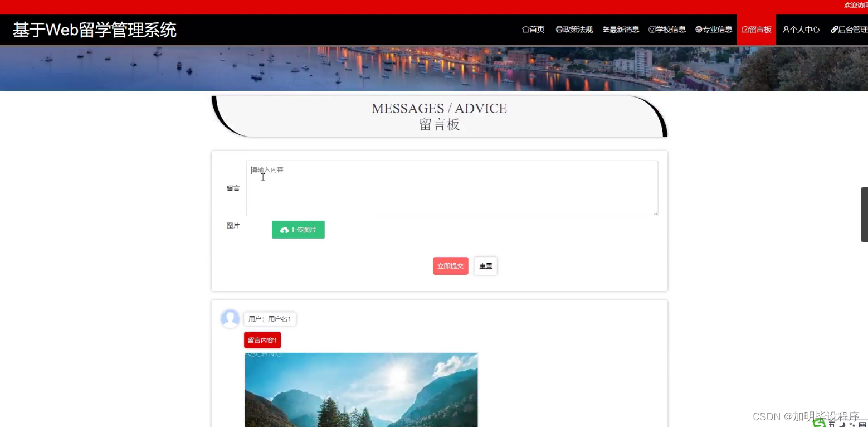Viewport: 868px width, 427px height.
Task: Navigate to 首页 in the navbar
Action: point(533,30)
